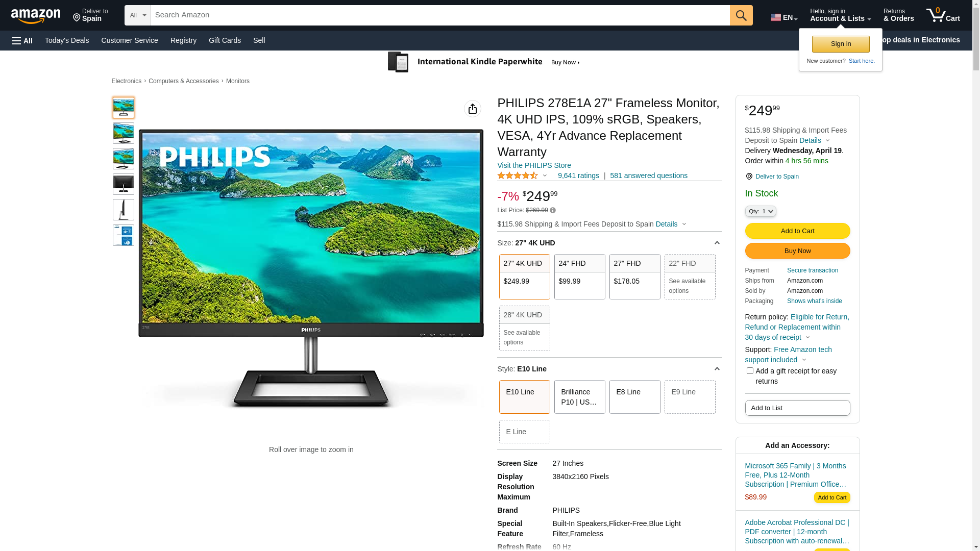Click the Deliver to Spain location icon
Screen dimensions: 980x551
click(x=749, y=177)
